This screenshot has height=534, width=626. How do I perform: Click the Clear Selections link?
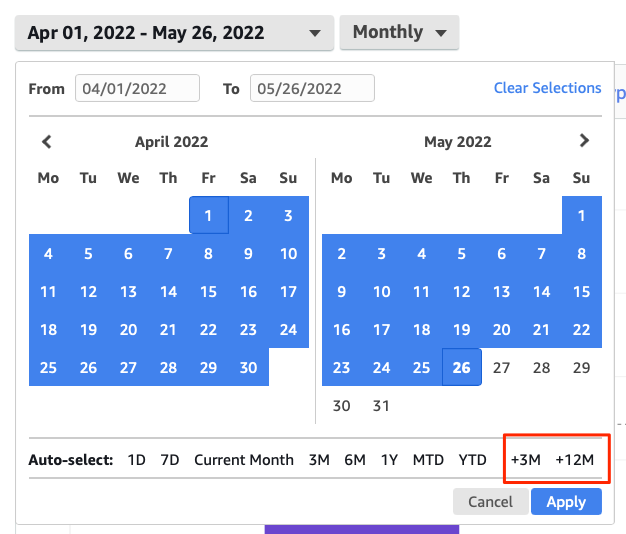click(547, 88)
